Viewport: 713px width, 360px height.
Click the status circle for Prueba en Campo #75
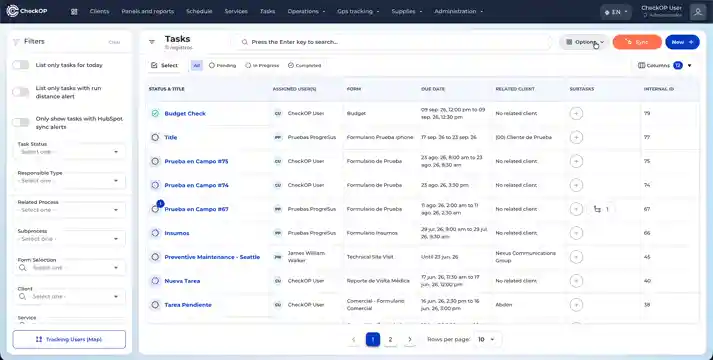pyautogui.click(x=155, y=161)
